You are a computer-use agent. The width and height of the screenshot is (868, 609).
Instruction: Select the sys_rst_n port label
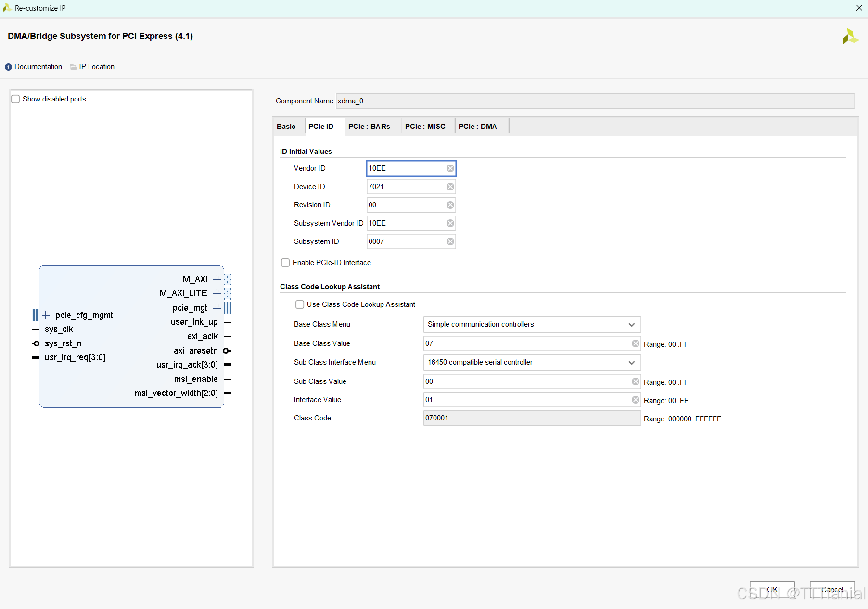click(63, 343)
